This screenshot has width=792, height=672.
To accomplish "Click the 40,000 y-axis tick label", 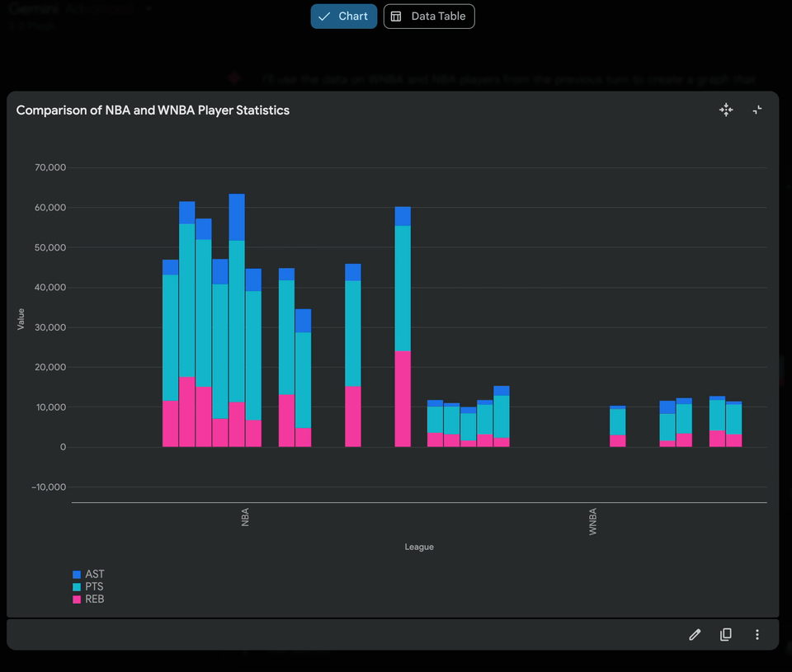I will point(50,287).
